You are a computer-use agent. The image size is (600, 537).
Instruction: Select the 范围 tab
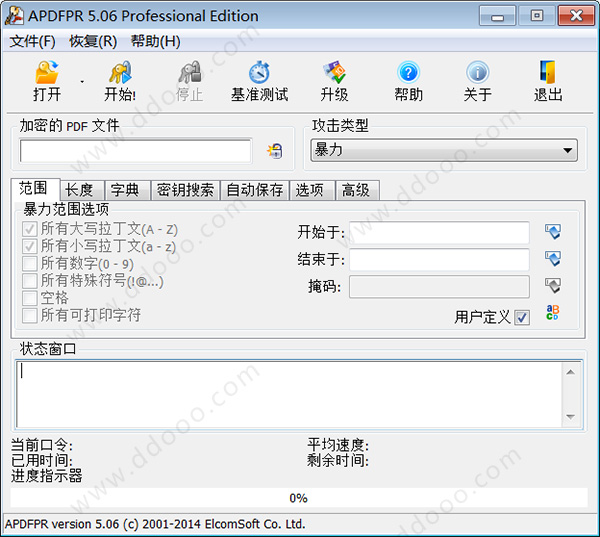[x=34, y=188]
